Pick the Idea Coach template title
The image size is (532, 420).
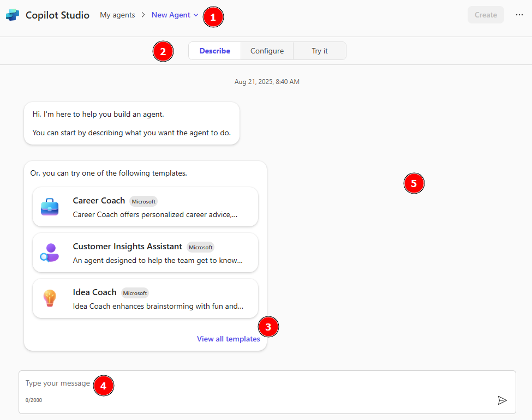tap(94, 292)
